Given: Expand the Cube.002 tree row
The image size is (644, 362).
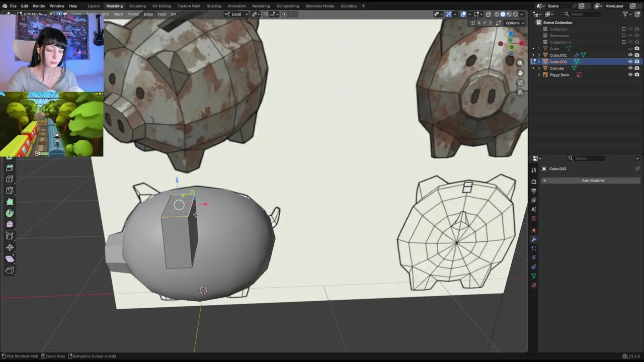Looking at the screenshot, I should pyautogui.click(x=539, y=62).
